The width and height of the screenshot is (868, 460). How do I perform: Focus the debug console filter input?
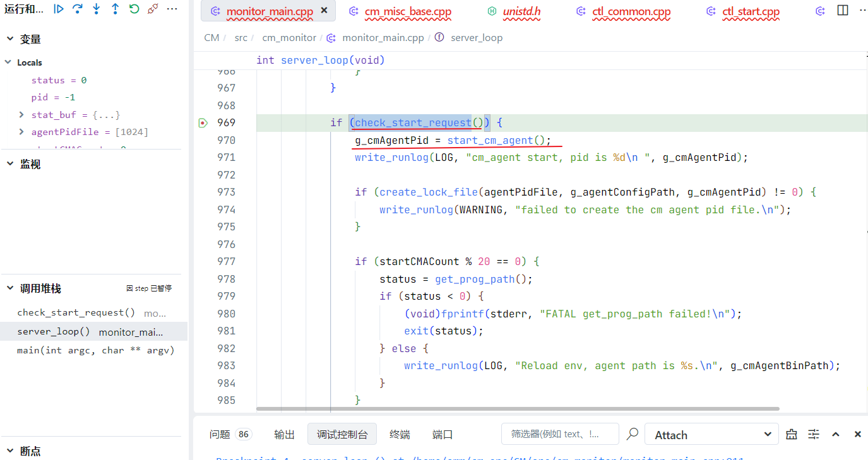click(x=560, y=434)
